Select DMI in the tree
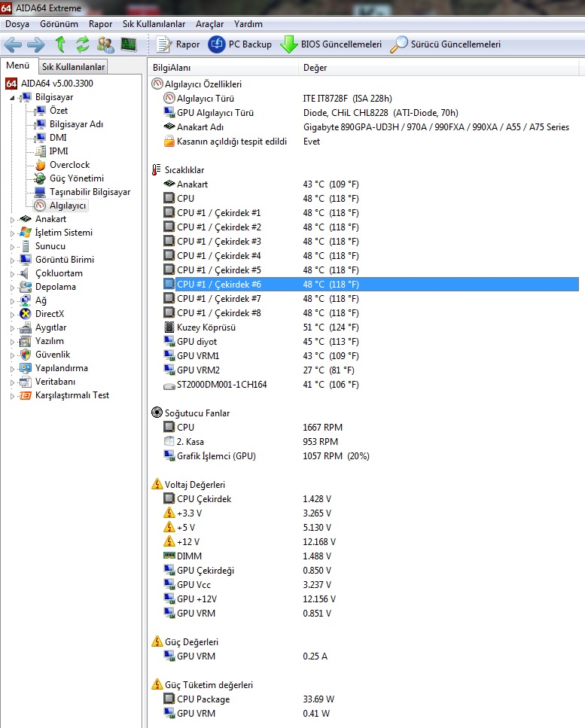Viewport: 585px width, 728px height. [51, 138]
